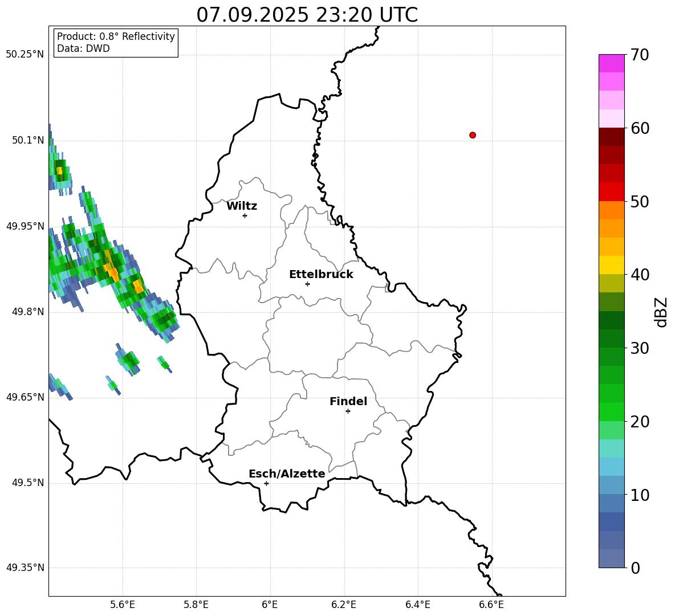Click the 10 colorbar tick label
Image resolution: width=675 pixels, height=616 pixels.
[640, 495]
